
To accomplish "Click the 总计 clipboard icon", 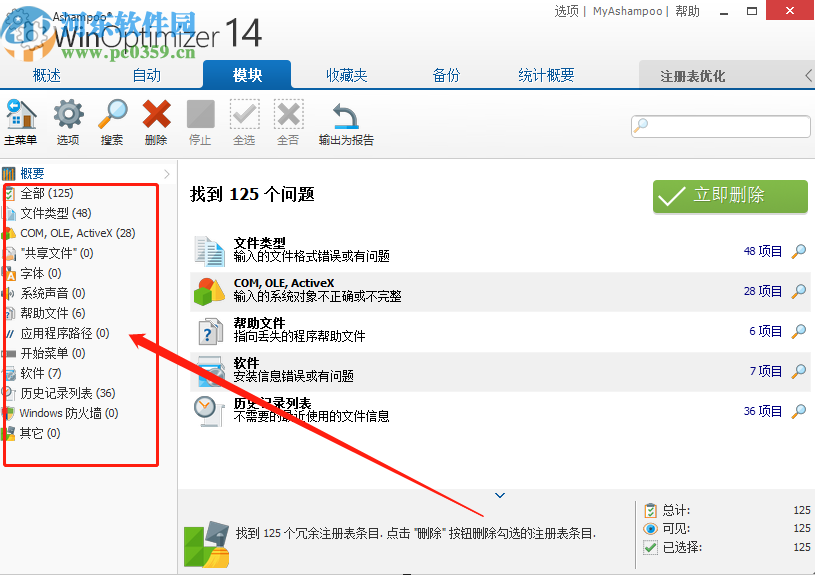I will pos(650,510).
